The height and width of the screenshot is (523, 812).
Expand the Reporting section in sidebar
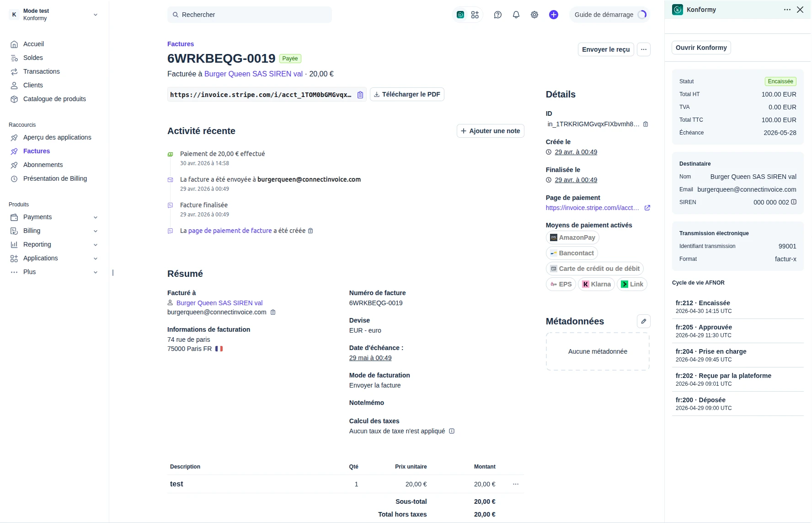coord(54,244)
